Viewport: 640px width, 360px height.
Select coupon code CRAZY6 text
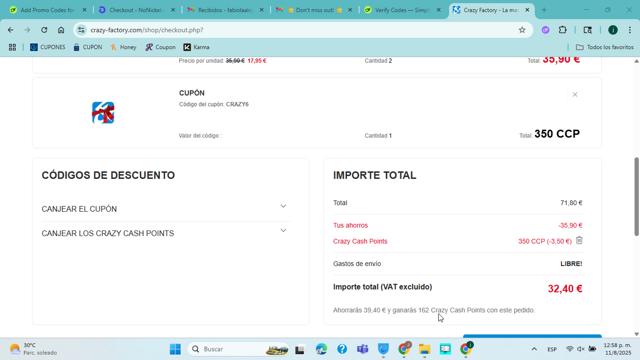click(x=237, y=104)
